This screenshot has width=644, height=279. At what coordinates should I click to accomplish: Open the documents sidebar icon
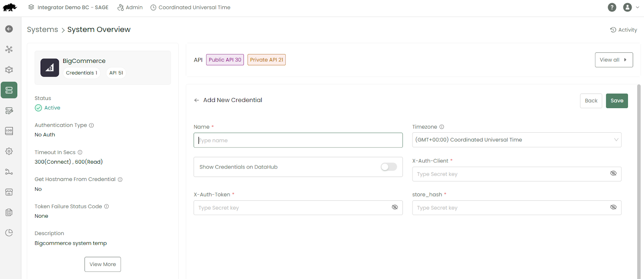[x=9, y=212]
